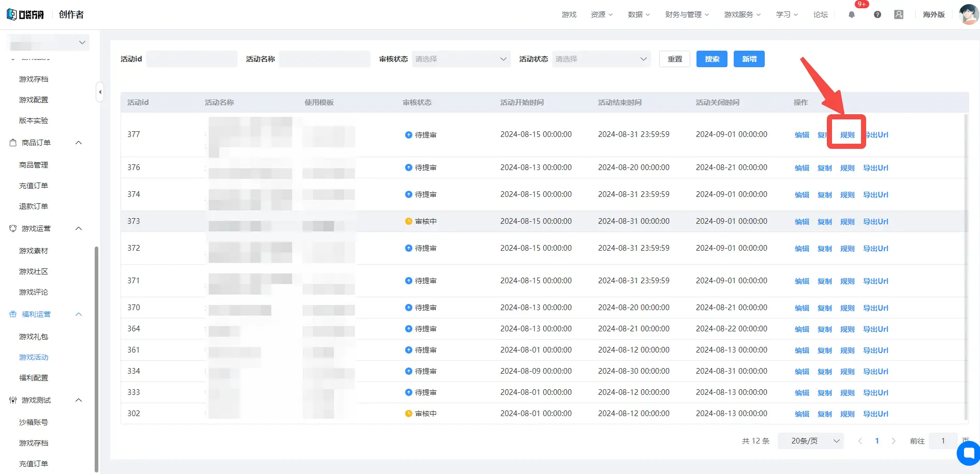Open the chat support bubble
This screenshot has height=474, width=980.
[x=969, y=453]
